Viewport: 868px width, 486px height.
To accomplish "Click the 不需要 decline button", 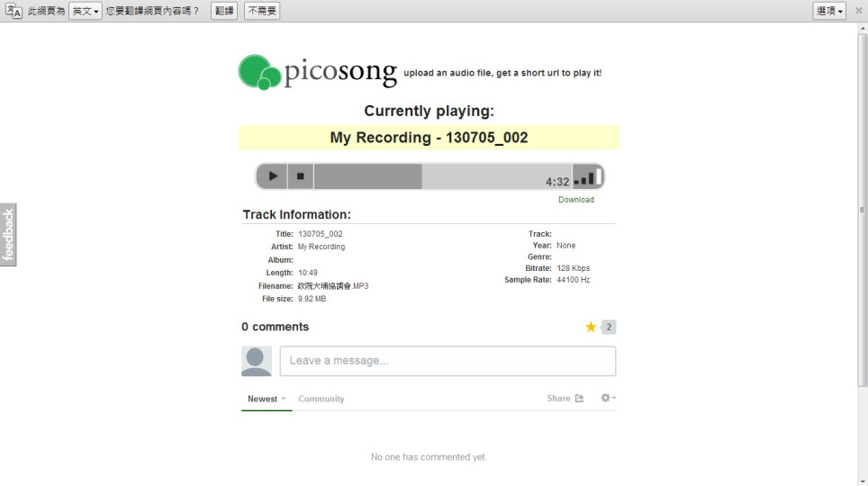I will [261, 11].
